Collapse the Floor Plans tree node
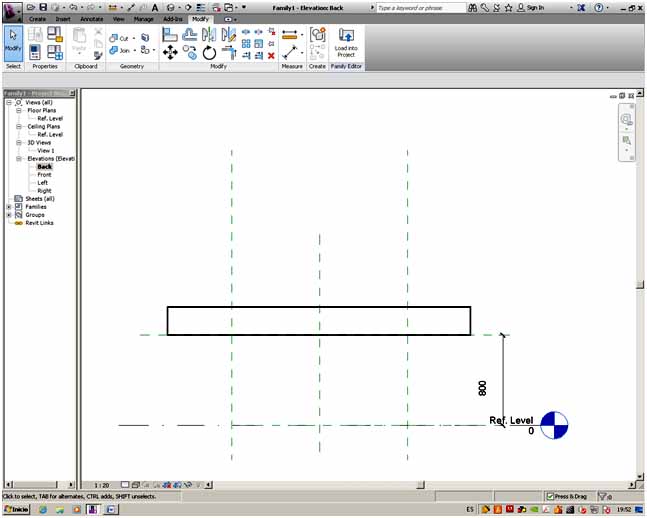647x518 pixels. tap(18, 110)
